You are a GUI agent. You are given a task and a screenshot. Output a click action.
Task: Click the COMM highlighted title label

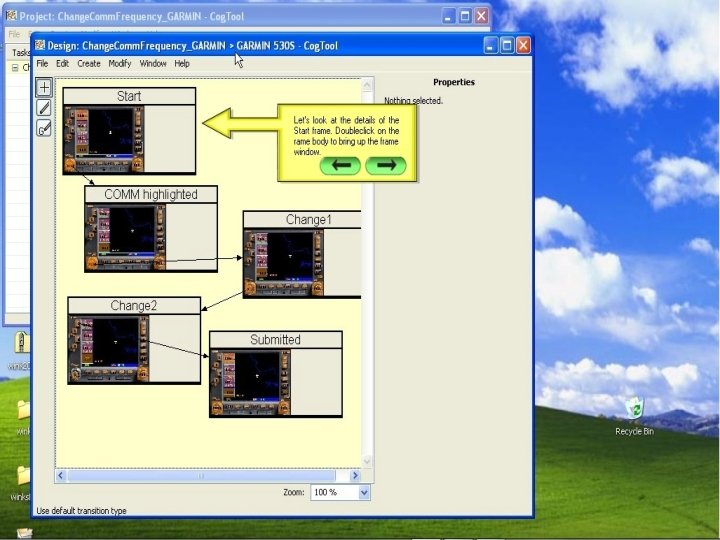[x=151, y=194]
